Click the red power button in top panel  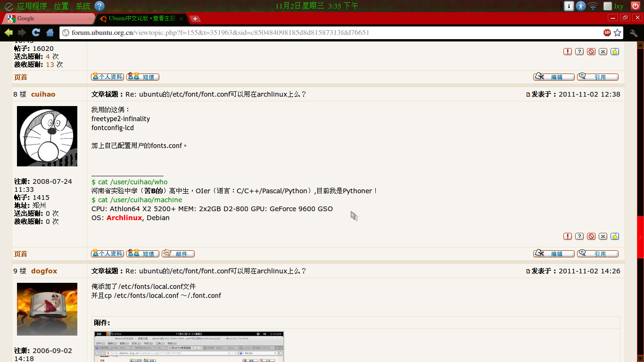(x=636, y=6)
